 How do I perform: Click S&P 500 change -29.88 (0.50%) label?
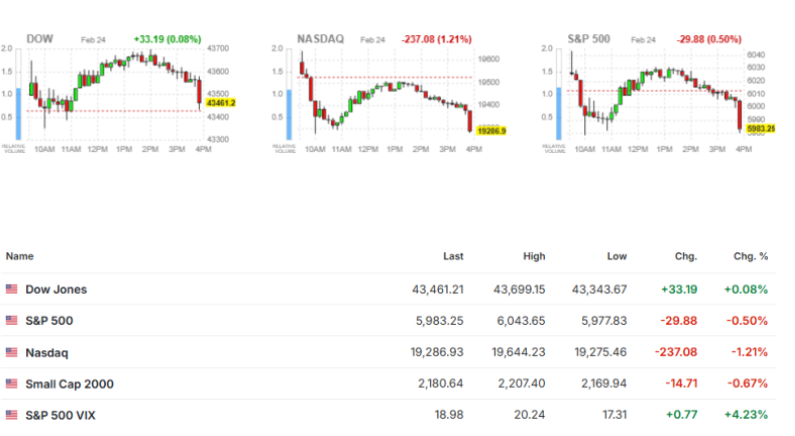(709, 39)
